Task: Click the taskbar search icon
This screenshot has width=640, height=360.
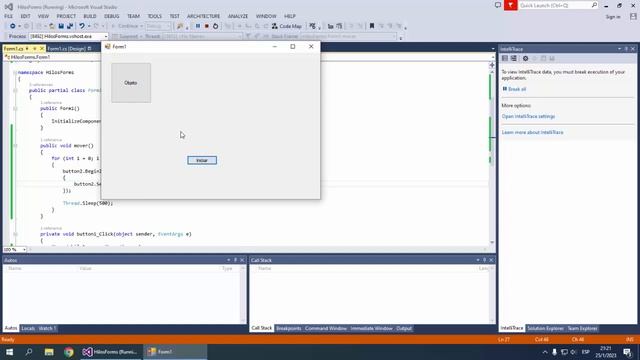Action: pyautogui.click(x=29, y=352)
